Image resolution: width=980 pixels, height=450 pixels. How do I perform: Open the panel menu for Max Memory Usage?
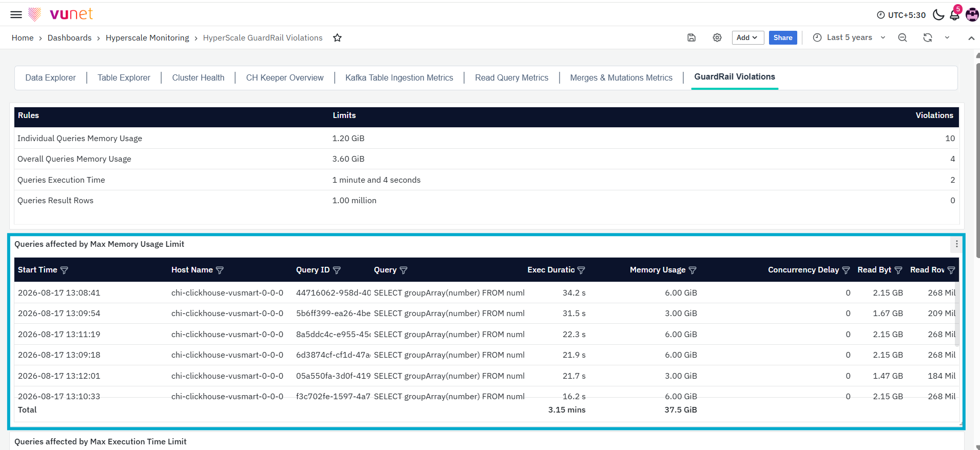click(x=957, y=244)
